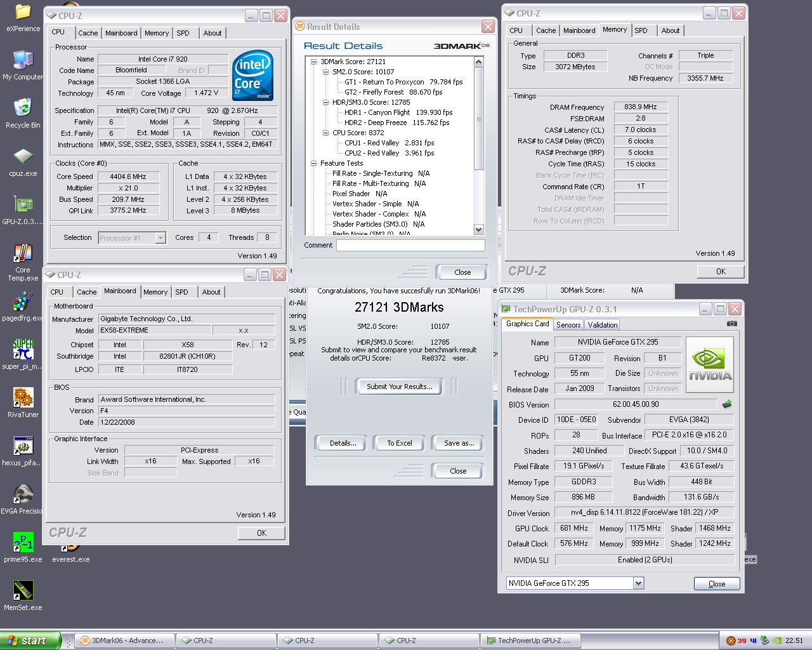Click Core Speed value 4404.6 MHz

[x=128, y=176]
